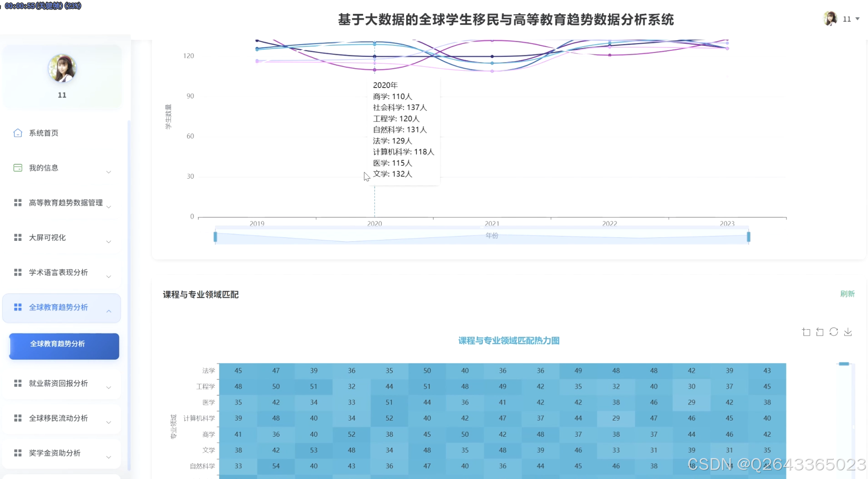This screenshot has height=479, width=868.
Task: Open the user dropdown arrow next to 11
Action: click(x=857, y=19)
